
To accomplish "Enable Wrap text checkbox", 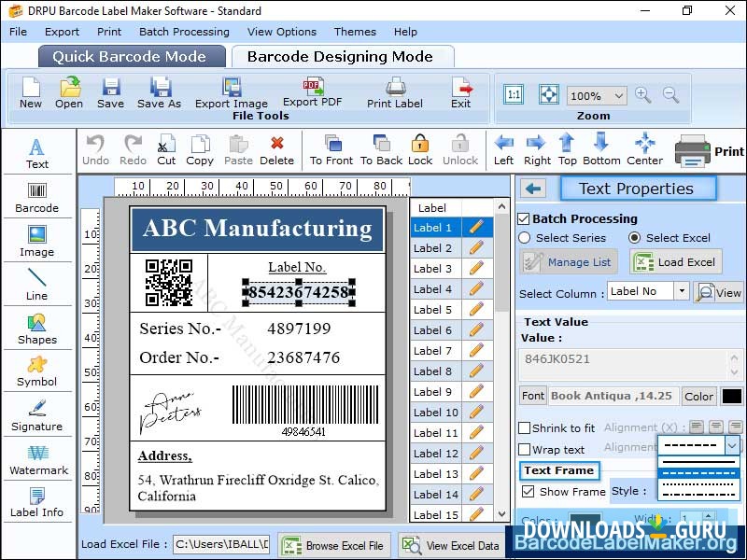I will pyautogui.click(x=524, y=449).
